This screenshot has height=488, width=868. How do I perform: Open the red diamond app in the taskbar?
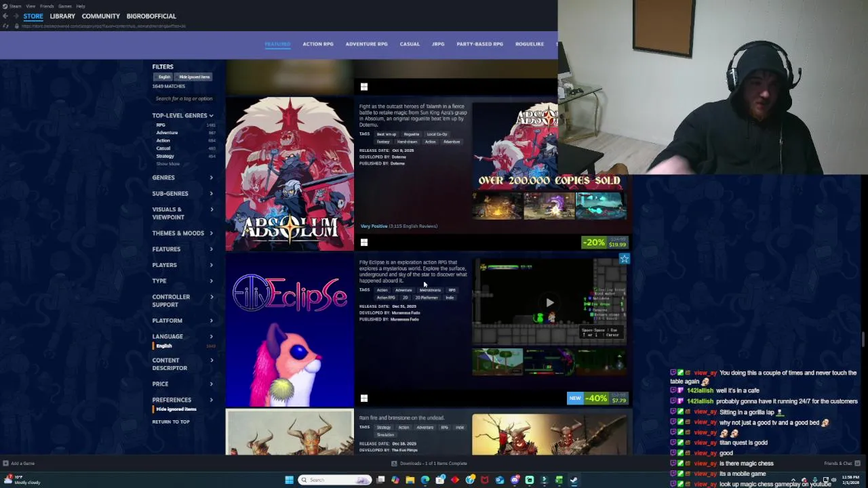[x=455, y=480]
